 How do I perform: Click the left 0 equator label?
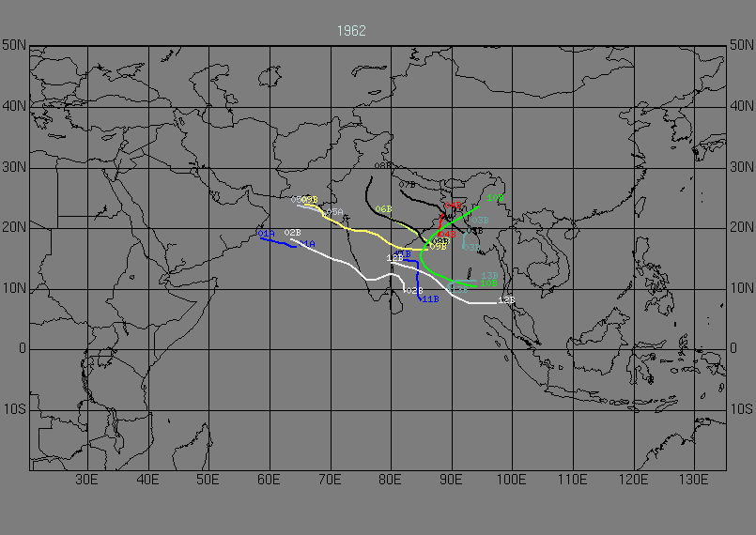[x=21, y=348]
